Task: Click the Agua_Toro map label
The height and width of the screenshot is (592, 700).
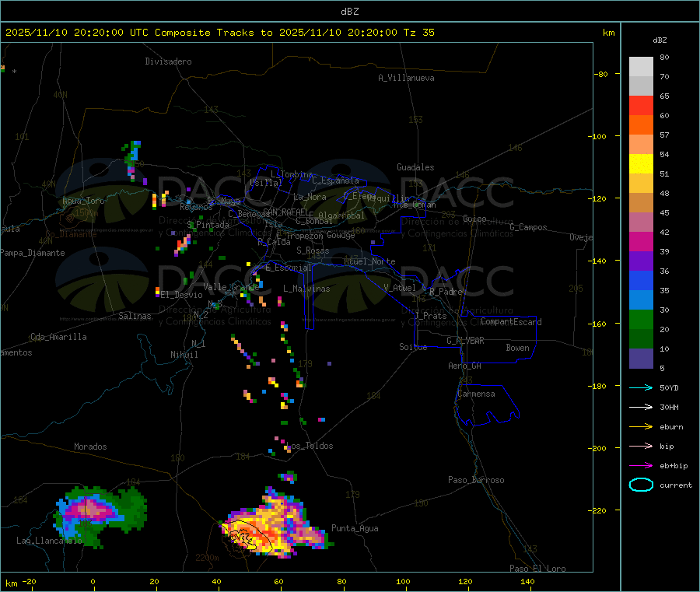Action: (83, 201)
